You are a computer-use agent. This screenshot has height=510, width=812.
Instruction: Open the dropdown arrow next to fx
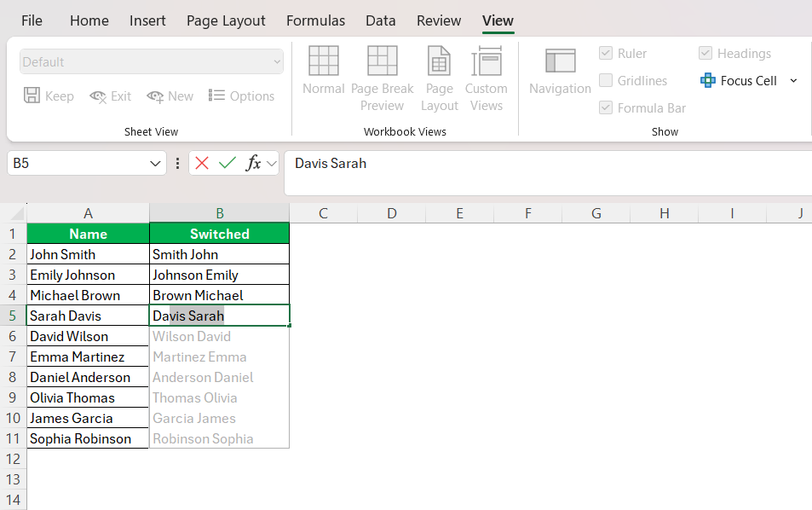pos(271,164)
